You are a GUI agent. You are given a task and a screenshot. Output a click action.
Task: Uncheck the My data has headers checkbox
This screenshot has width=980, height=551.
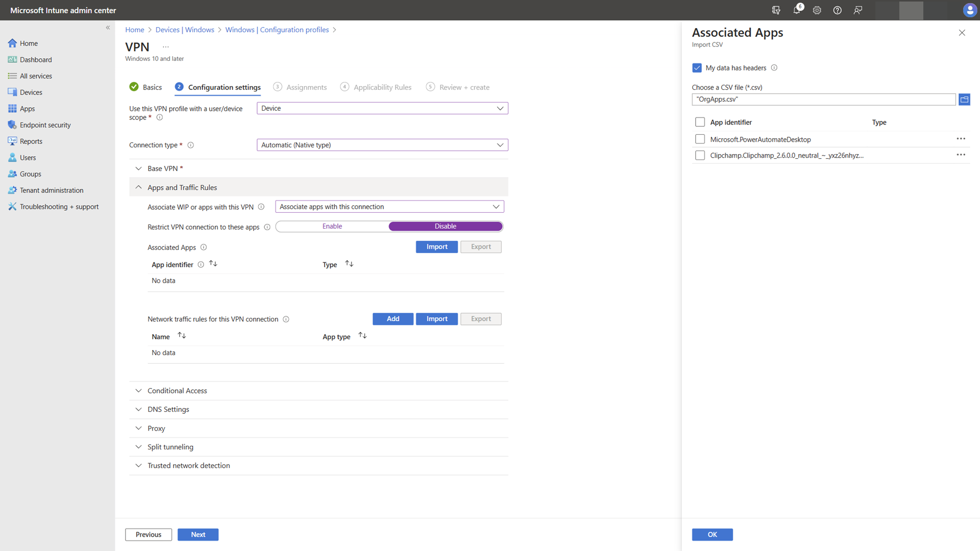point(697,68)
